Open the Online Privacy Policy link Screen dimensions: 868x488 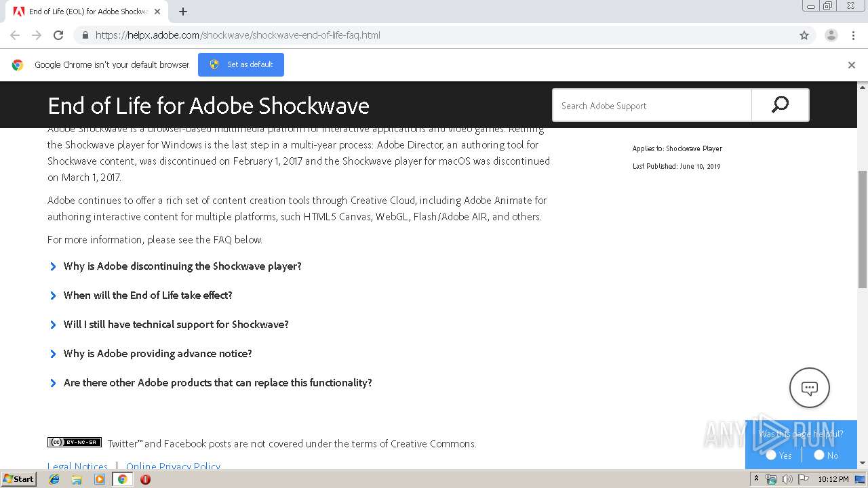[x=173, y=466]
